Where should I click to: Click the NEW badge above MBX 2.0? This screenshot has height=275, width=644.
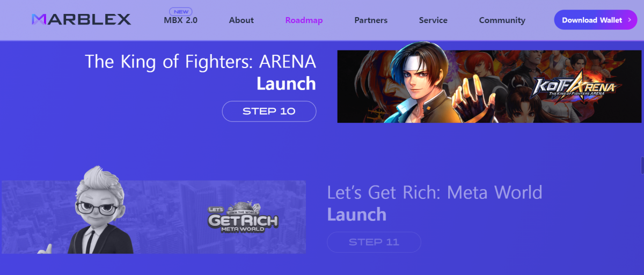(x=180, y=11)
